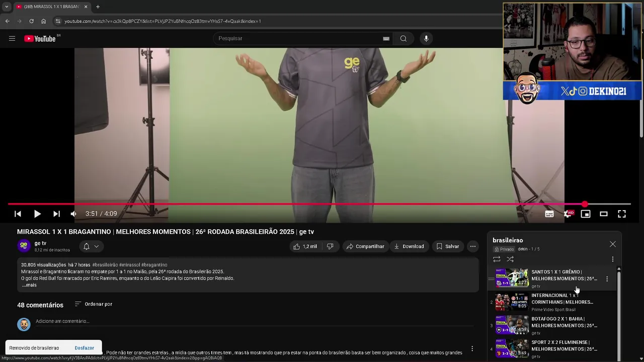Open the ge tv channel name link

40,243
